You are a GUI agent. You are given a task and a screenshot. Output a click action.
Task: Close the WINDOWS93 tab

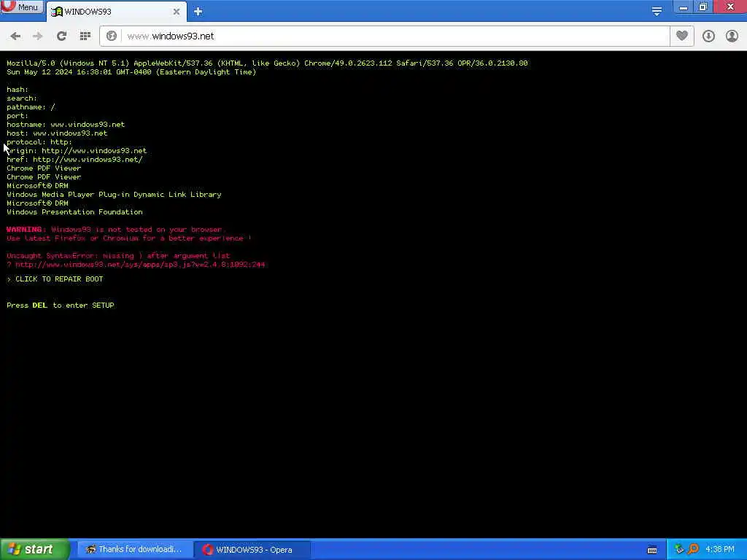pyautogui.click(x=177, y=12)
